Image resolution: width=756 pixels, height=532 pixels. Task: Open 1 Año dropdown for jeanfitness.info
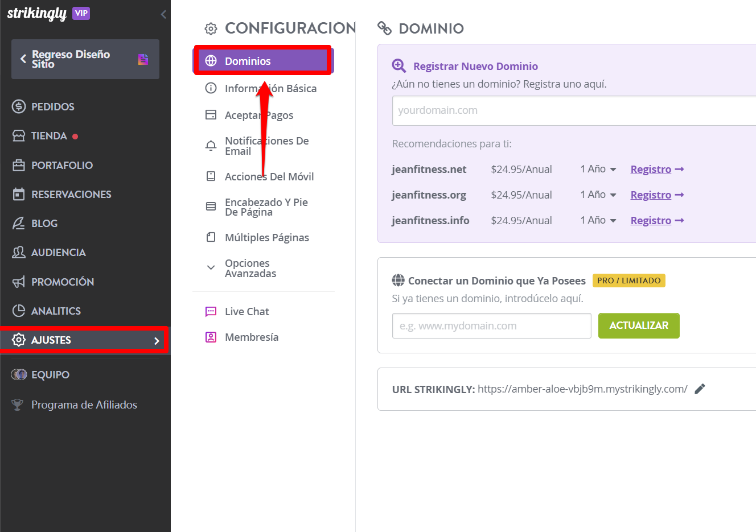(598, 220)
